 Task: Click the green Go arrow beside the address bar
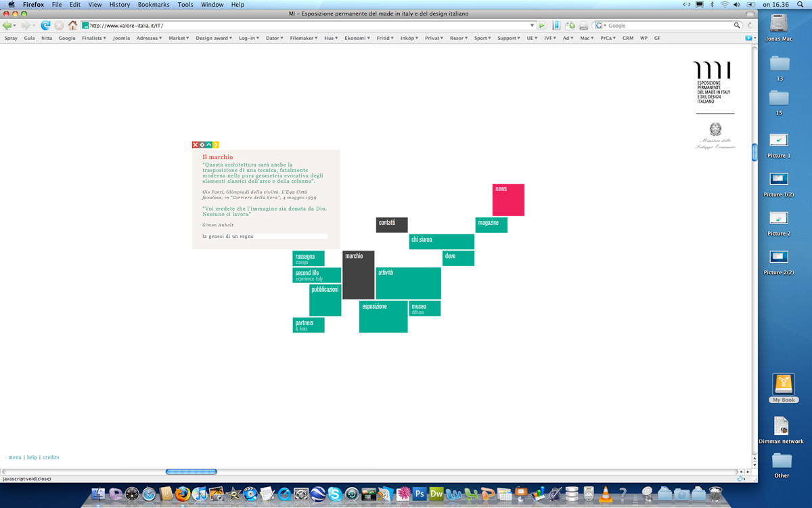[x=542, y=26]
